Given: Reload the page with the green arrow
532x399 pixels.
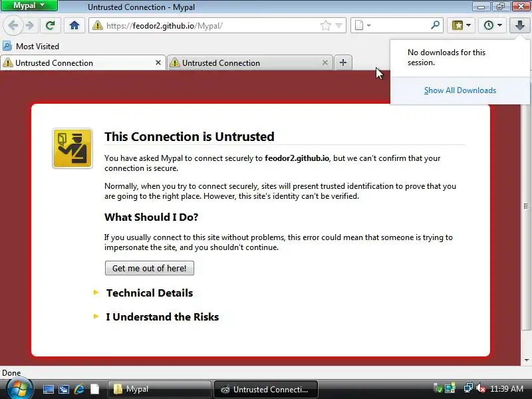Looking at the screenshot, I should (x=51, y=25).
